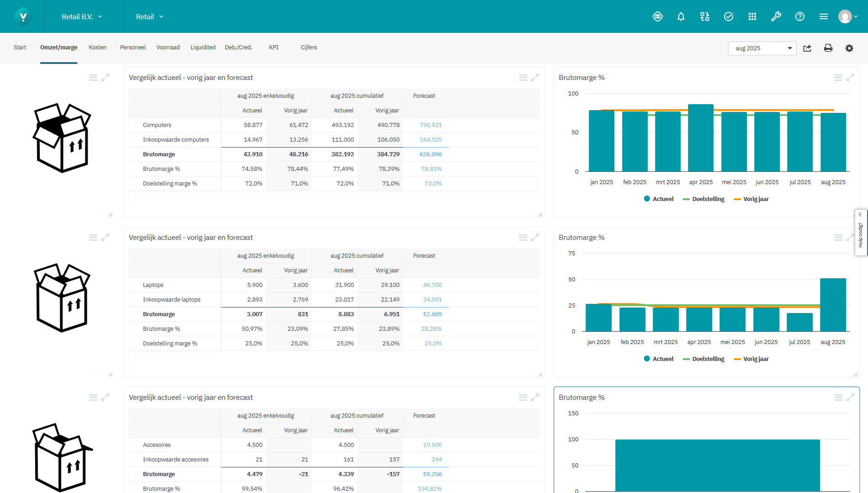The image size is (868, 493).
Task: Click the checkmark tasks icon
Action: point(728,16)
